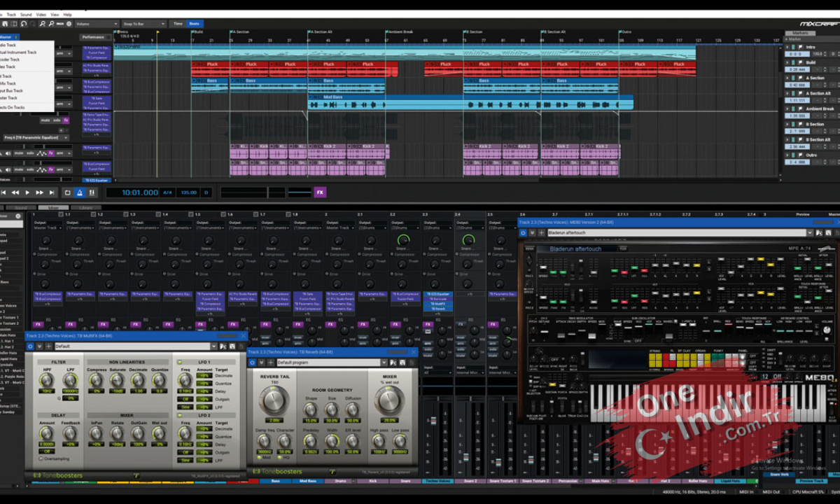This screenshot has height=504, width=840.
Task: Open the mixdown options icon beside metronome
Action: coord(92,192)
